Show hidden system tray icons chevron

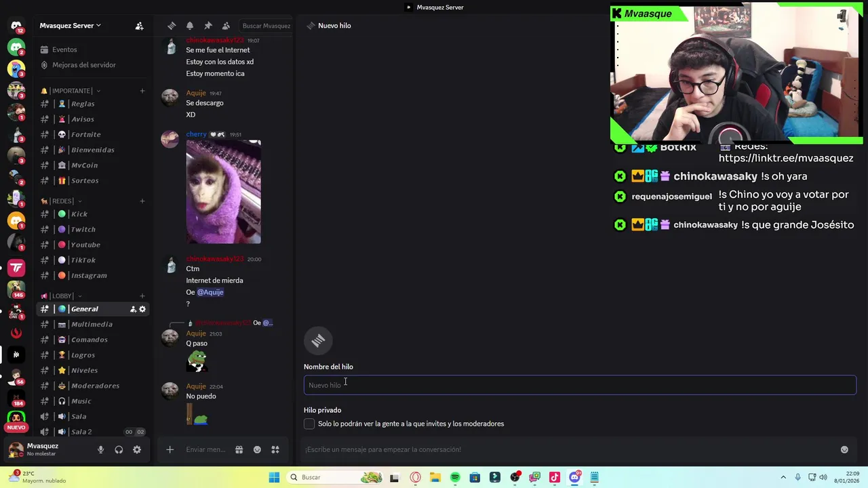click(783, 477)
